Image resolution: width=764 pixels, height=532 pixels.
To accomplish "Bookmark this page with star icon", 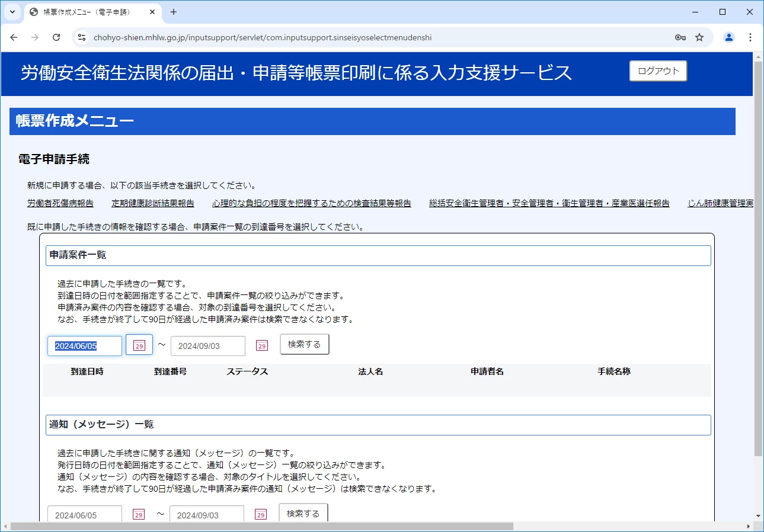I will (699, 37).
